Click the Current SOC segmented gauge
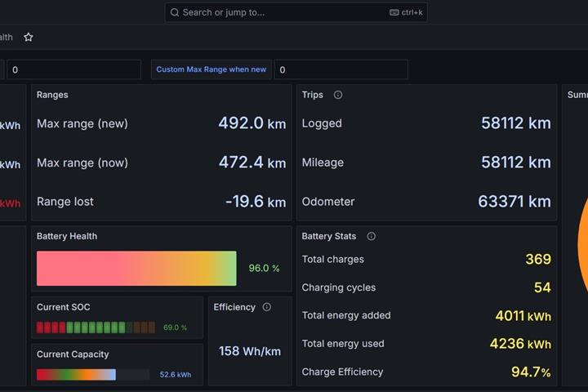The width and height of the screenshot is (588, 392). tap(96, 327)
